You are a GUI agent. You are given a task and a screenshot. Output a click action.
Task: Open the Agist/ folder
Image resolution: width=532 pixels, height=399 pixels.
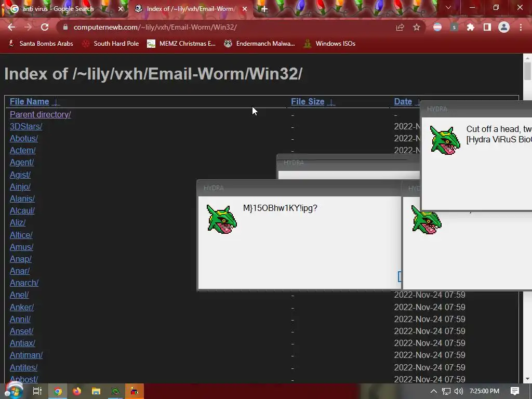(x=20, y=175)
